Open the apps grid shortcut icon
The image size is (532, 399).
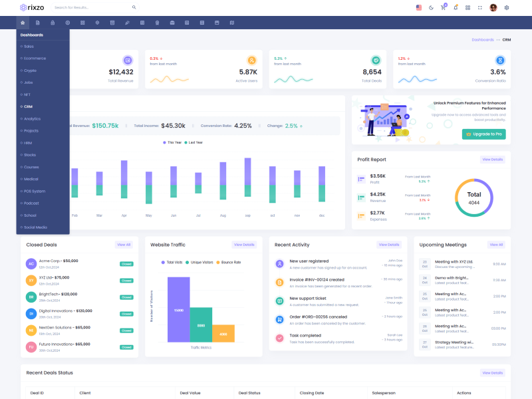pyautogui.click(x=468, y=7)
